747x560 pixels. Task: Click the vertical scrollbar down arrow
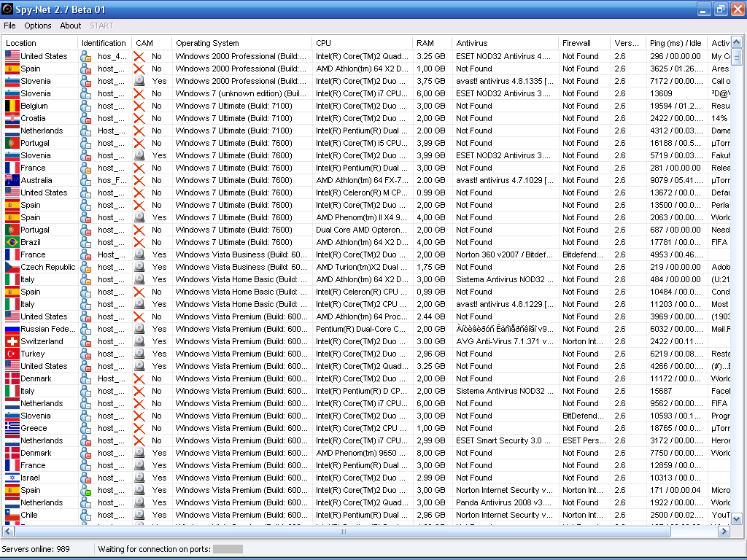tap(737, 518)
